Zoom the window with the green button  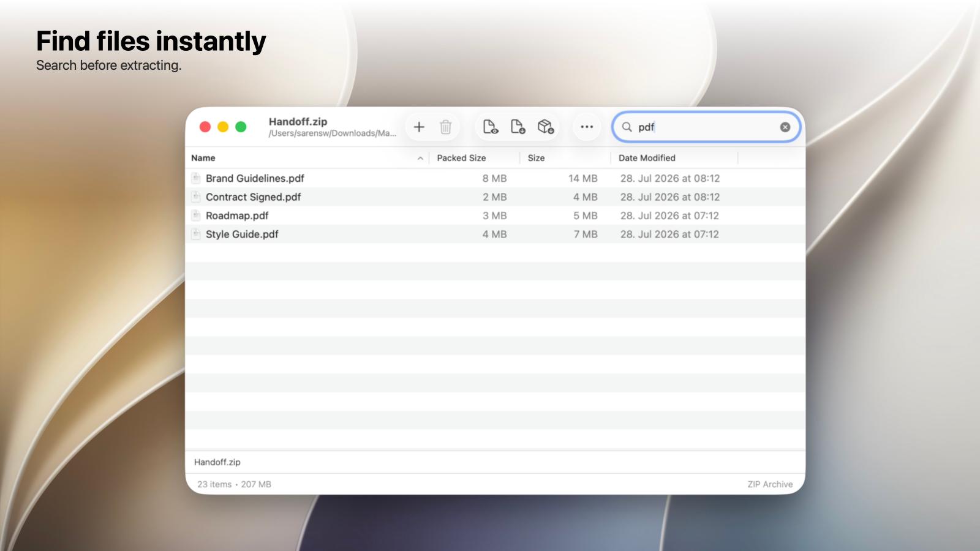pyautogui.click(x=241, y=127)
